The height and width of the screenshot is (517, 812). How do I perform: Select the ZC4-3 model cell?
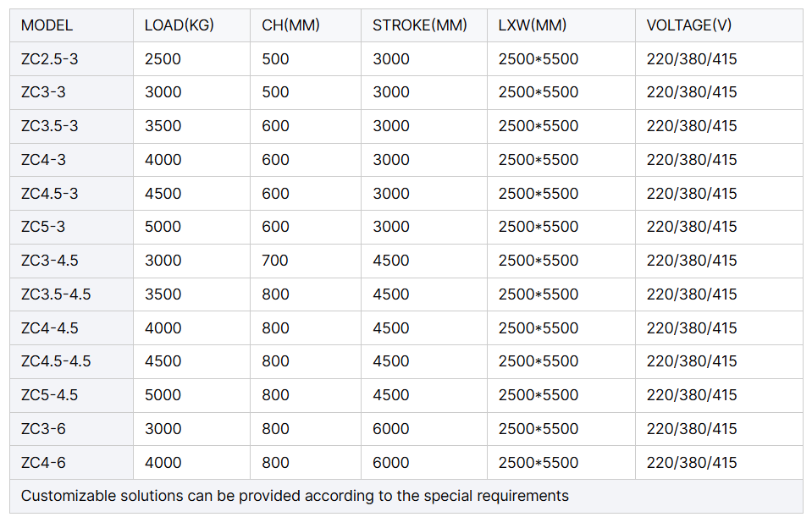click(x=43, y=160)
